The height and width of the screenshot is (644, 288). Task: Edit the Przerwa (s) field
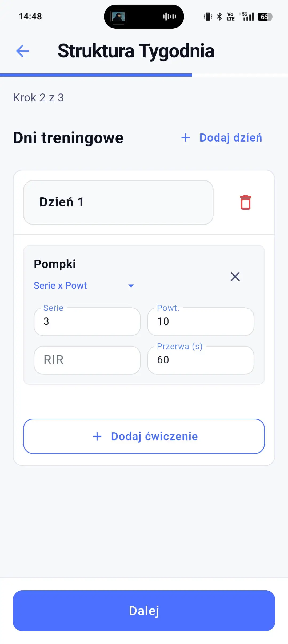(x=201, y=360)
